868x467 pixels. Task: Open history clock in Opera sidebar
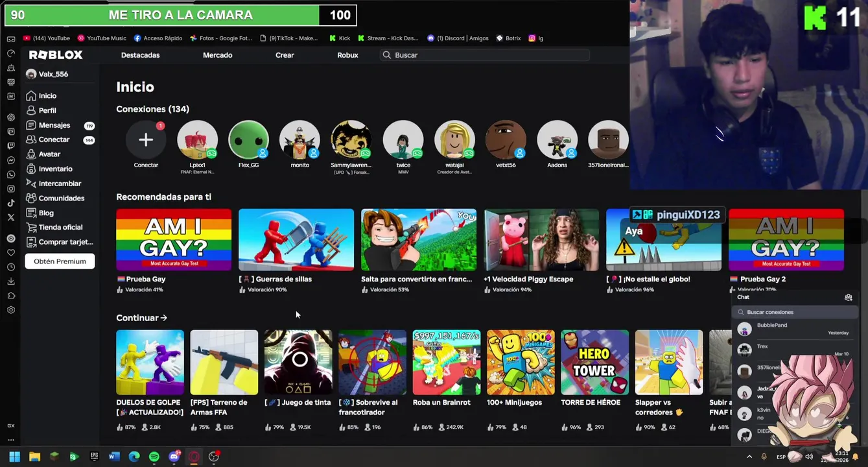click(x=11, y=267)
